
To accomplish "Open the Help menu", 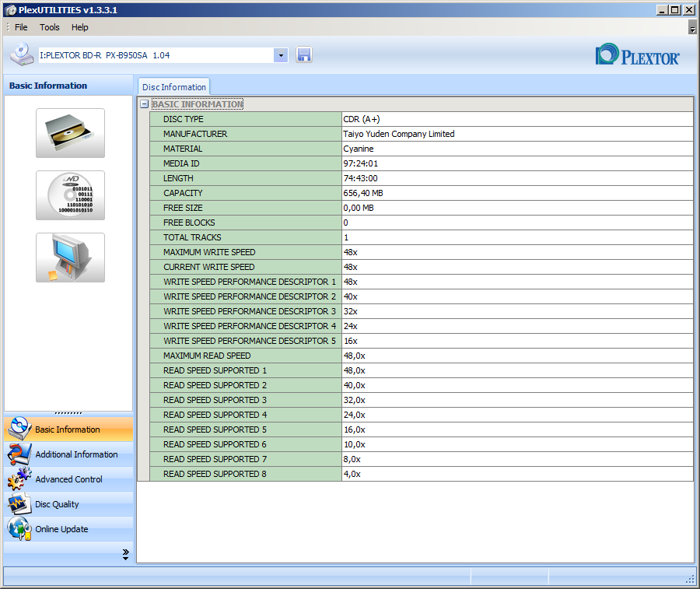I will (80, 27).
